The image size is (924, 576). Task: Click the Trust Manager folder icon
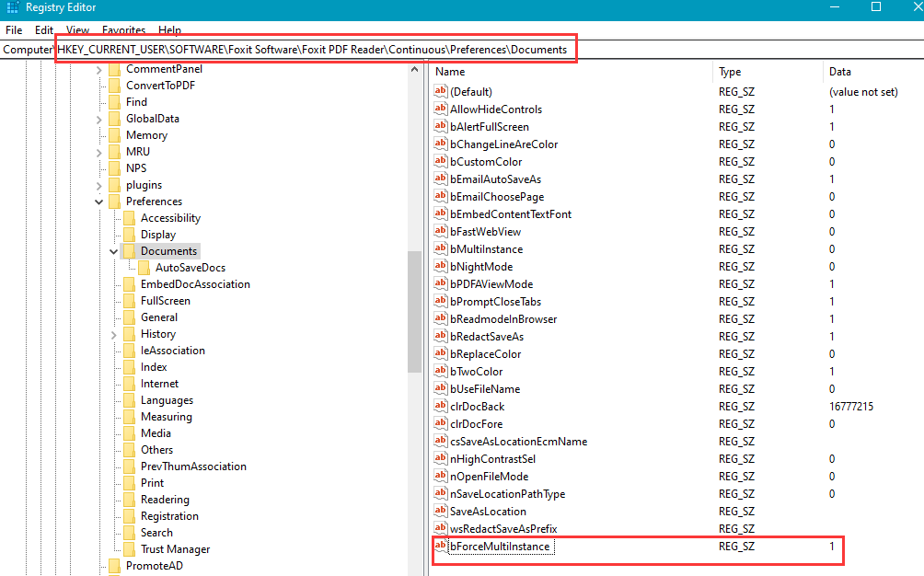click(130, 549)
